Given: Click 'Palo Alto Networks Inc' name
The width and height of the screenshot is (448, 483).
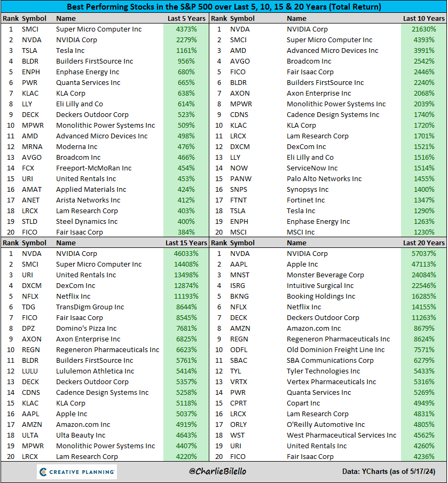Looking at the screenshot, I should pyautogui.click(x=324, y=178).
